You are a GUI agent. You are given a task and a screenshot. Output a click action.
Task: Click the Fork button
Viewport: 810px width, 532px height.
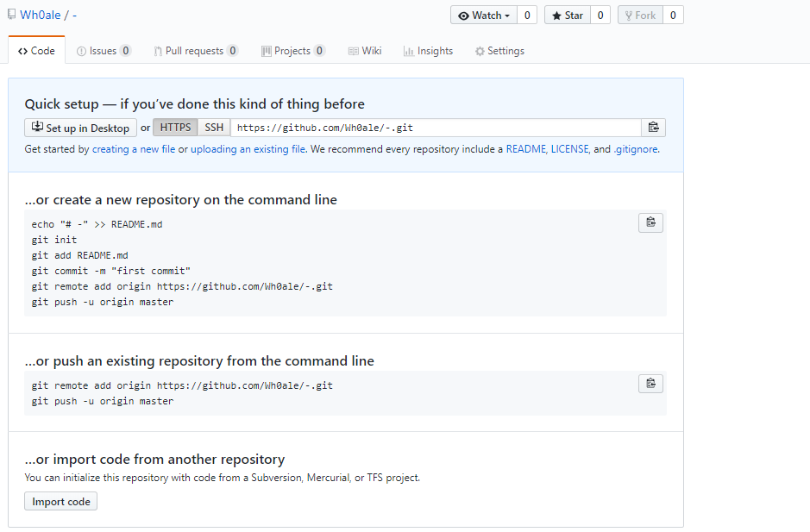640,15
